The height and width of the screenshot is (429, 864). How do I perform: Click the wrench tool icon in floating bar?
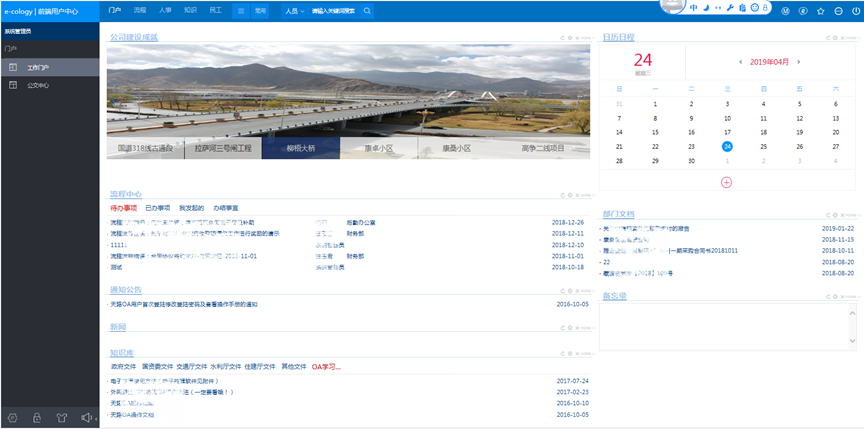730,8
